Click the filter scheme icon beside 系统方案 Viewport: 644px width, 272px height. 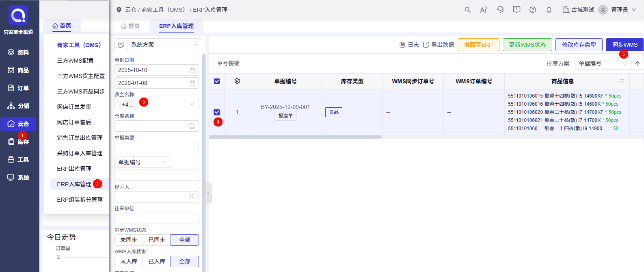tap(121, 45)
